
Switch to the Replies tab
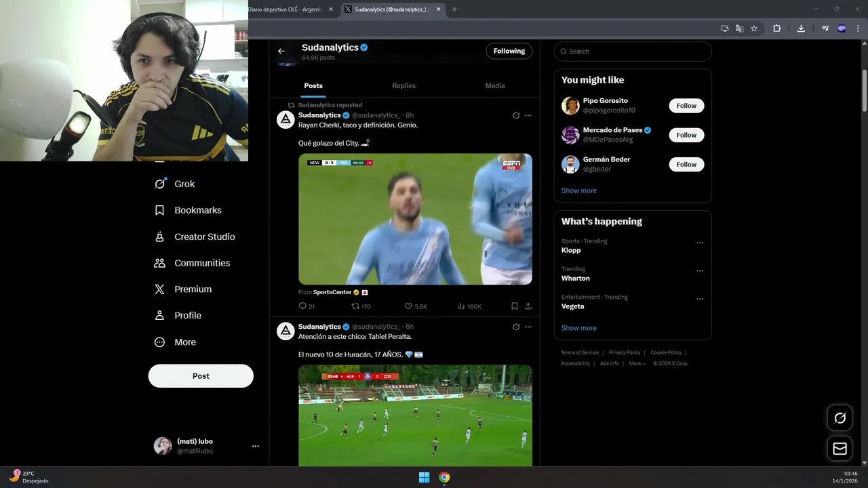(x=403, y=86)
